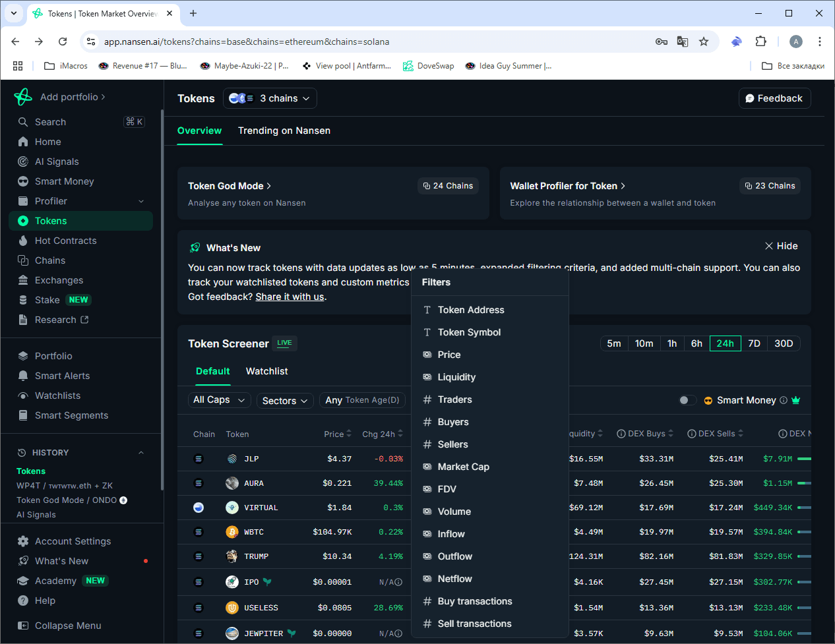Open Sectors dropdown
Viewport: 835px width, 644px height.
tap(285, 401)
